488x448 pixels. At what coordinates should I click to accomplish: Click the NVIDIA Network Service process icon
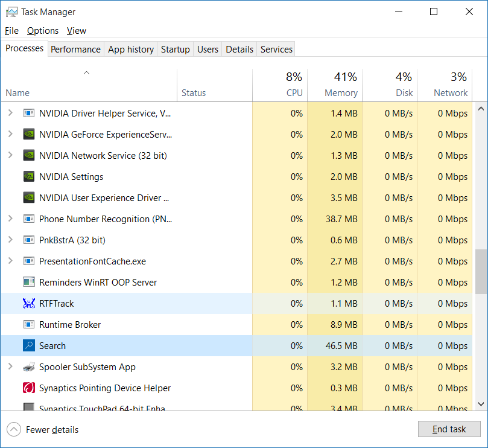(x=29, y=155)
